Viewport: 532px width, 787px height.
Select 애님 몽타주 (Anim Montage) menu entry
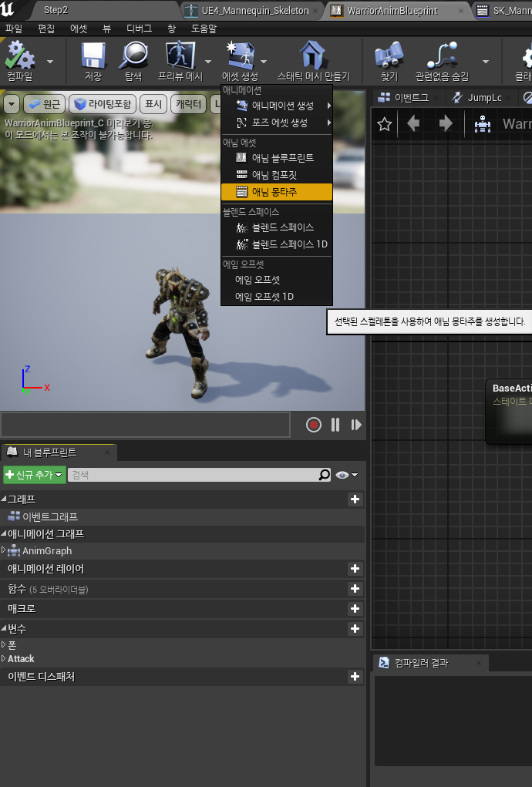coord(277,192)
